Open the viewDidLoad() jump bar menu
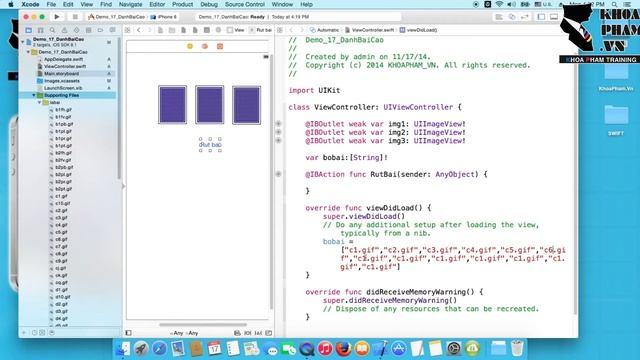 [x=419, y=30]
